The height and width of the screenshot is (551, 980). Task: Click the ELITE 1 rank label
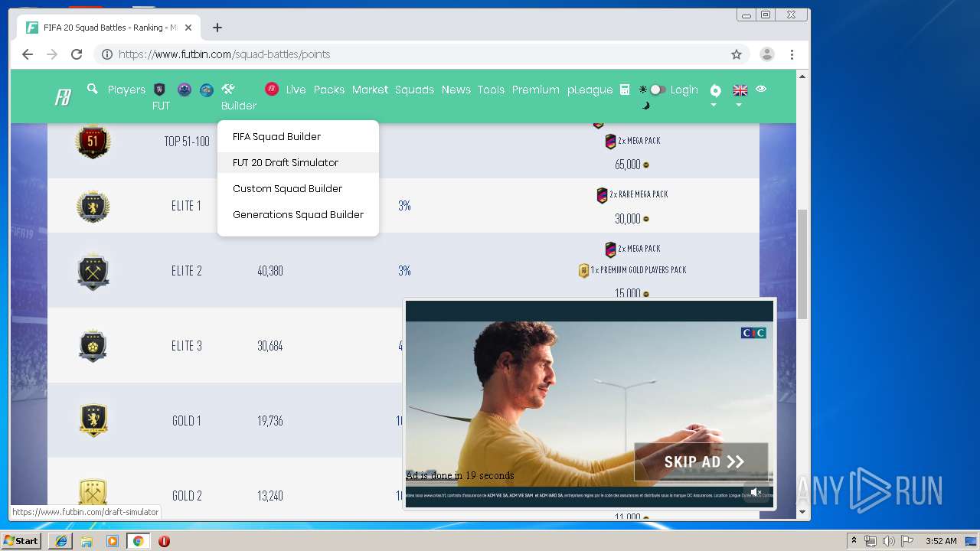(x=186, y=206)
